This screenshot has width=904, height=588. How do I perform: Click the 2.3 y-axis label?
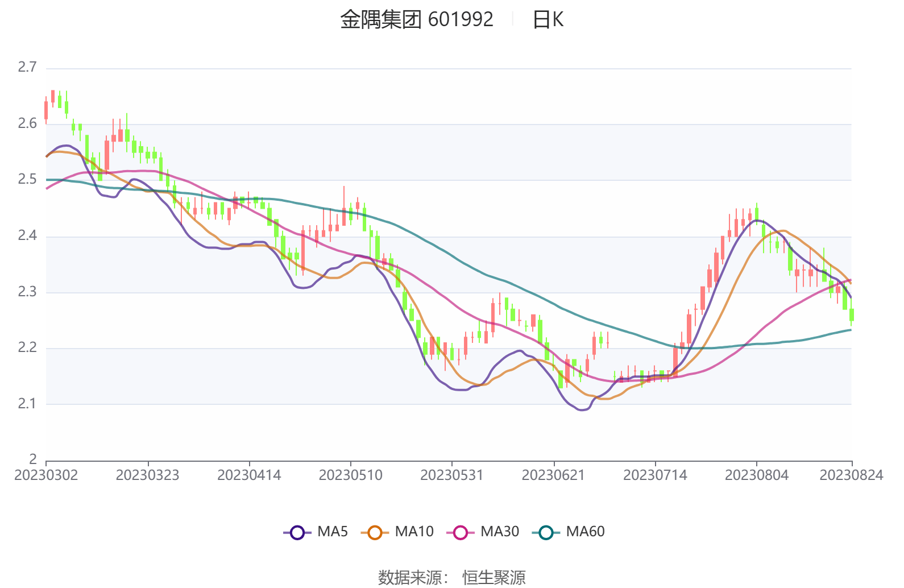click(27, 292)
